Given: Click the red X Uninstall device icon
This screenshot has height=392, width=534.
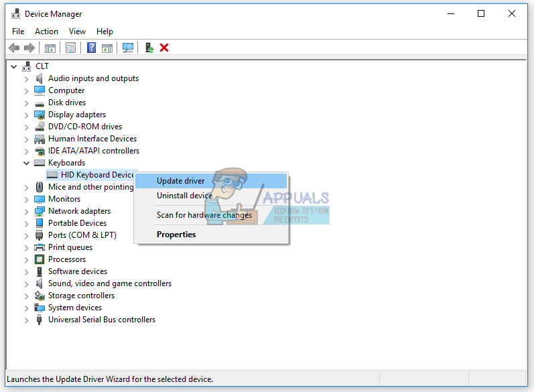Looking at the screenshot, I should 164,48.
